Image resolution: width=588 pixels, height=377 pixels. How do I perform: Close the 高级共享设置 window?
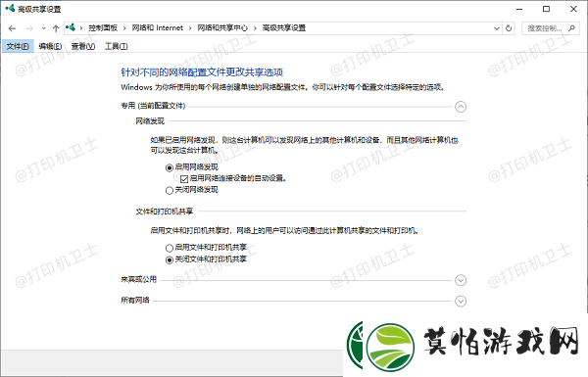click(x=573, y=9)
